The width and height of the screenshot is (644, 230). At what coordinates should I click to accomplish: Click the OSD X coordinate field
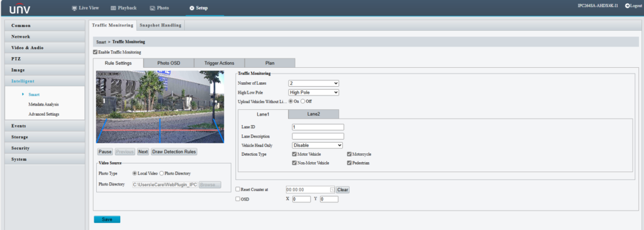[x=301, y=199]
